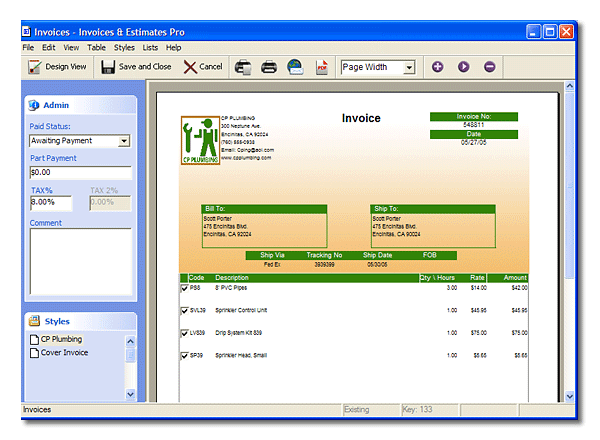Toggle the checkbox for SVL39 item

[x=184, y=310]
